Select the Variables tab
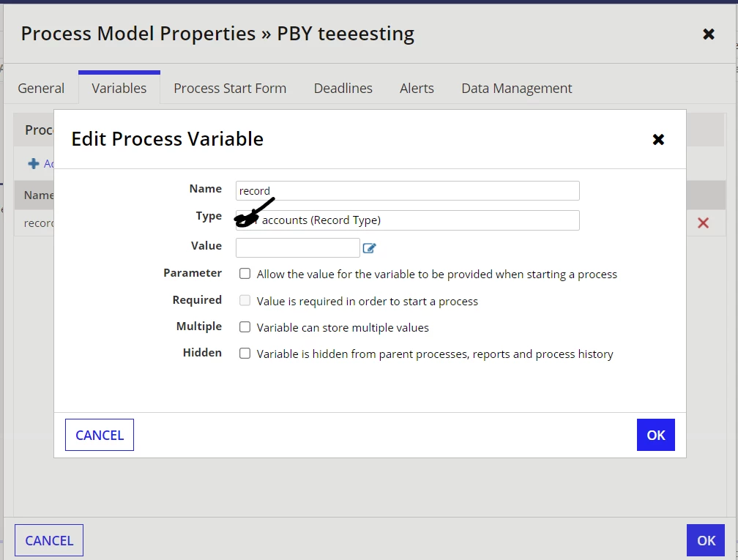The height and width of the screenshot is (560, 738). click(119, 88)
